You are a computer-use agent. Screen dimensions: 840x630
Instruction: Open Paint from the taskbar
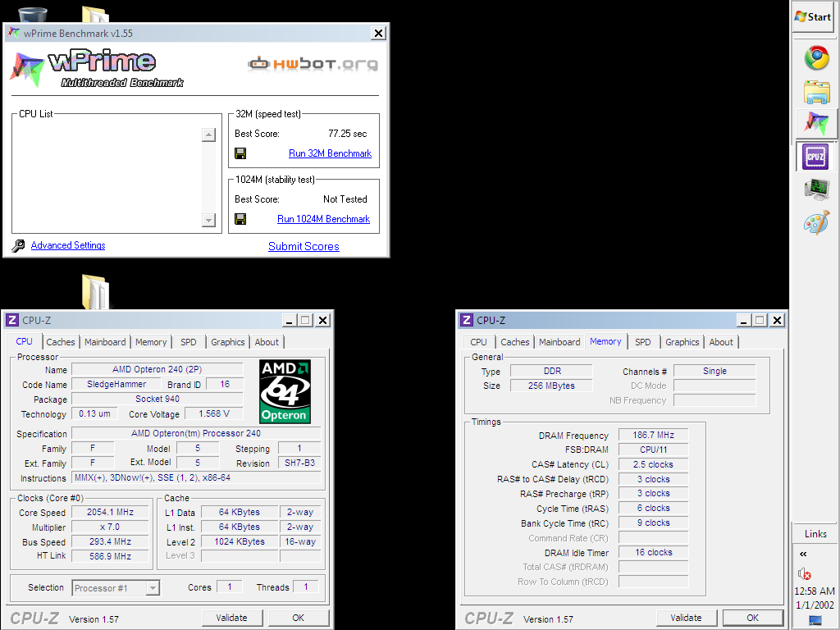click(x=816, y=223)
